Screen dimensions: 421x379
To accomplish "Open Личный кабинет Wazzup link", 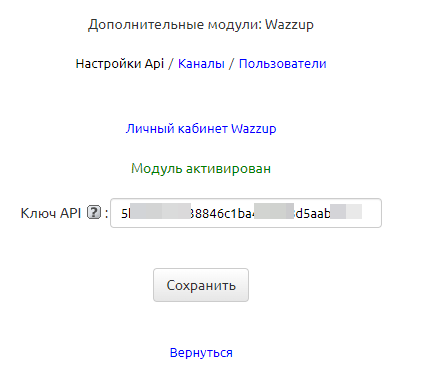I will [201, 129].
